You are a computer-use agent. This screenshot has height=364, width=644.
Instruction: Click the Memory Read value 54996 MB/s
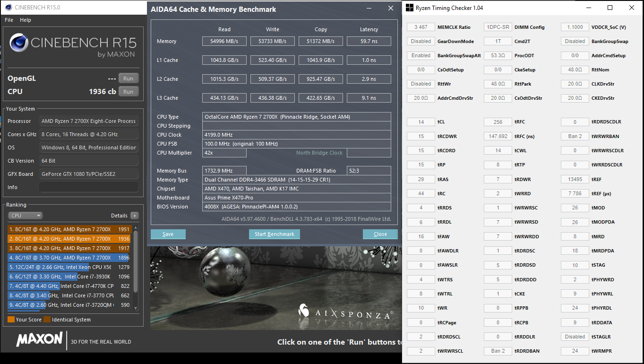pos(224,41)
